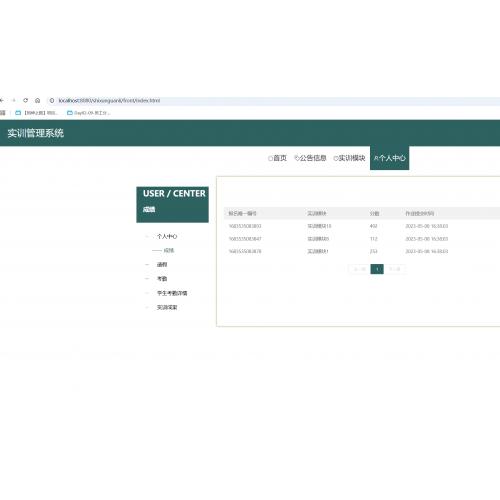Click the previous page pagination button
Screen dimensions: 500x500
(359, 269)
